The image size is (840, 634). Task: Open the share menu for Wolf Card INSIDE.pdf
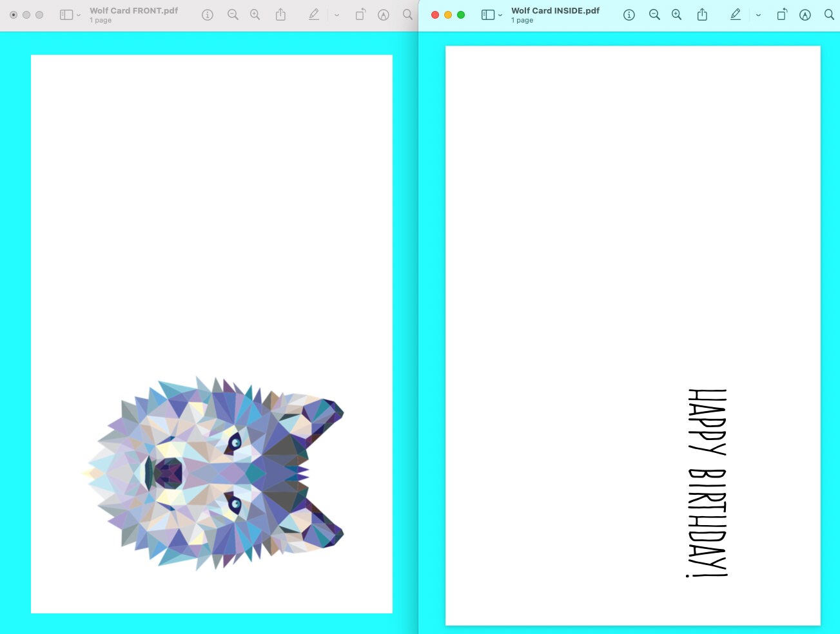point(702,14)
